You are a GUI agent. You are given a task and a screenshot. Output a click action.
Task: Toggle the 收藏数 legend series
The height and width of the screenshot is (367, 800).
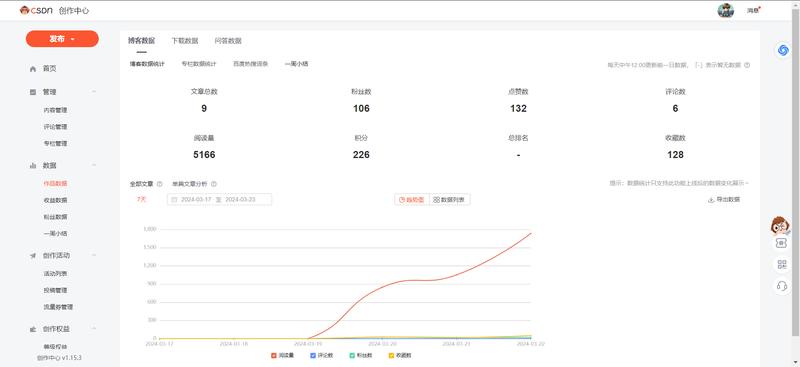coord(401,355)
